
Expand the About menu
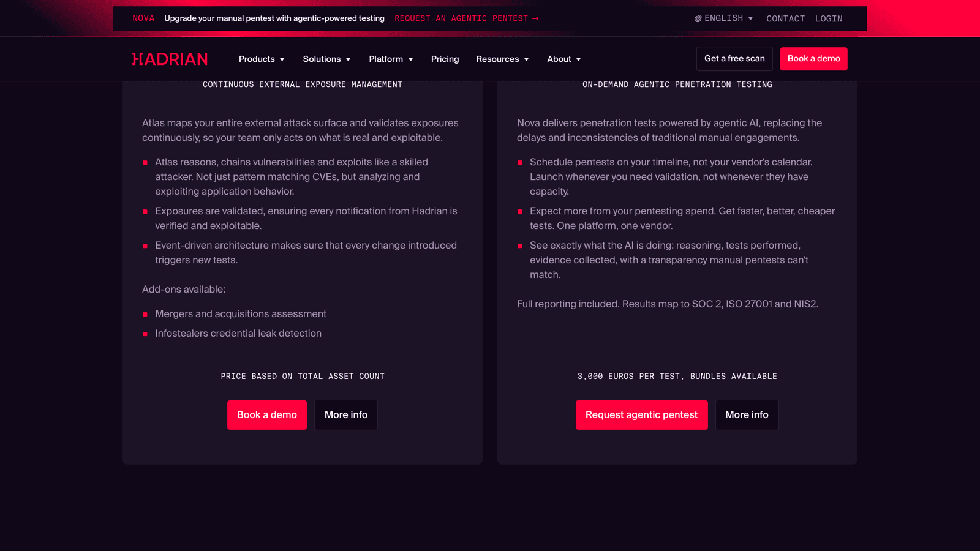(563, 59)
